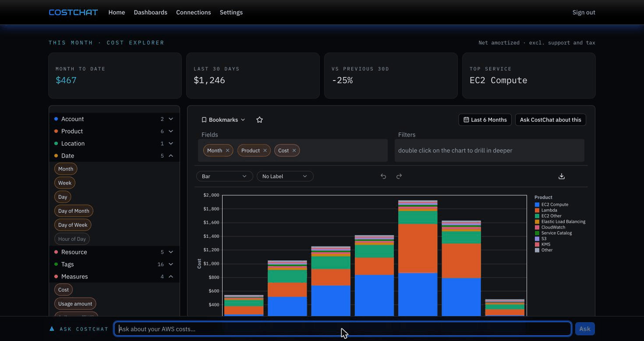
Task: Remove the Product field chip
Action: point(265,150)
